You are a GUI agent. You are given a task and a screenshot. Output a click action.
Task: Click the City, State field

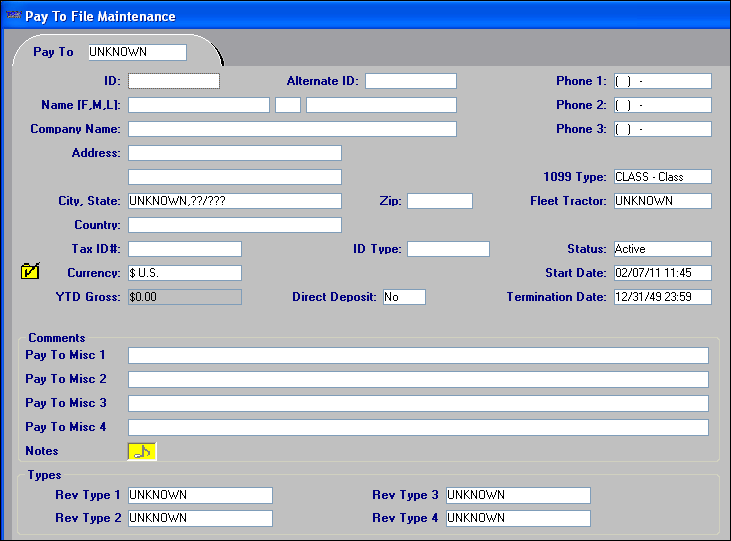click(234, 201)
